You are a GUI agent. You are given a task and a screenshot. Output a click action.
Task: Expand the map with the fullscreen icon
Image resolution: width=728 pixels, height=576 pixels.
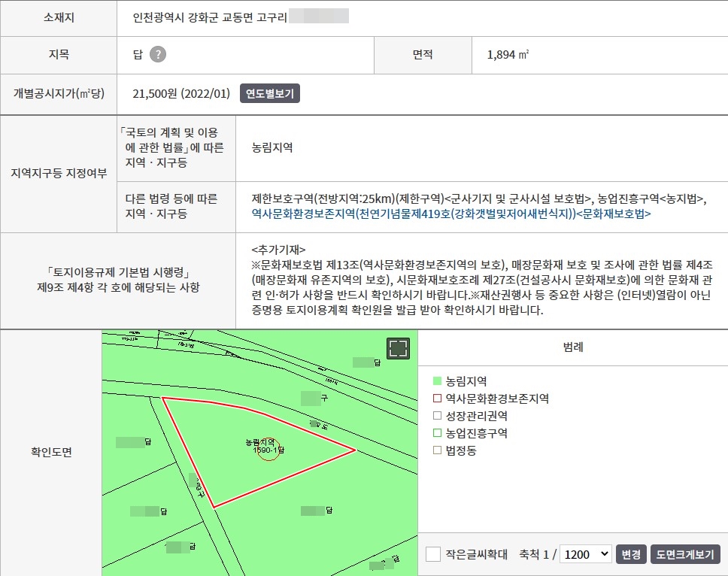[399, 348]
